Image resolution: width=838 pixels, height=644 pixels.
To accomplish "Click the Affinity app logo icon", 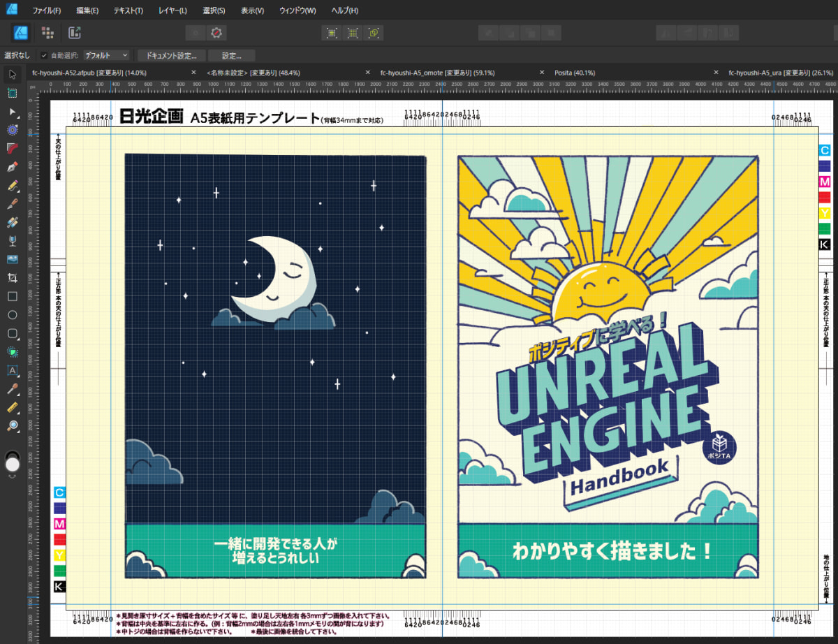I will pos(12,9).
